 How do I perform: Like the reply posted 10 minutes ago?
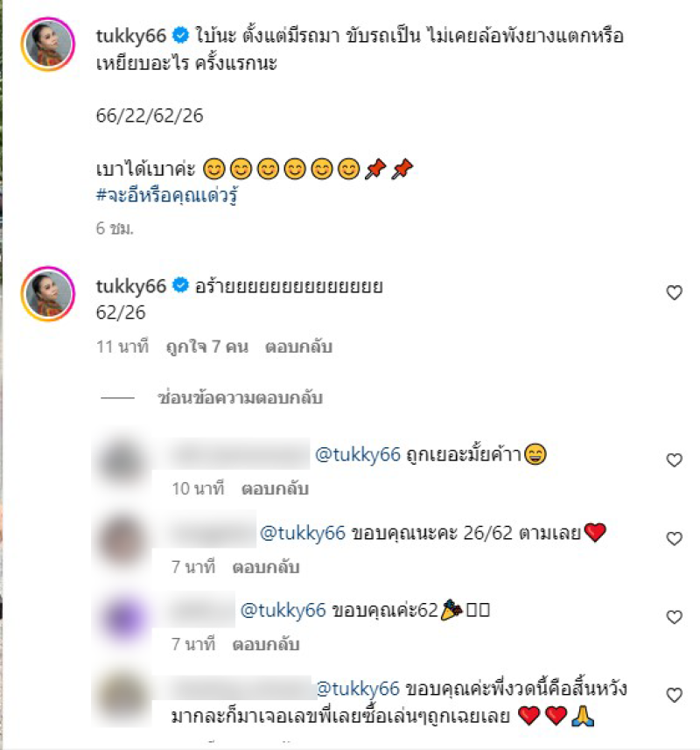pyautogui.click(x=674, y=460)
